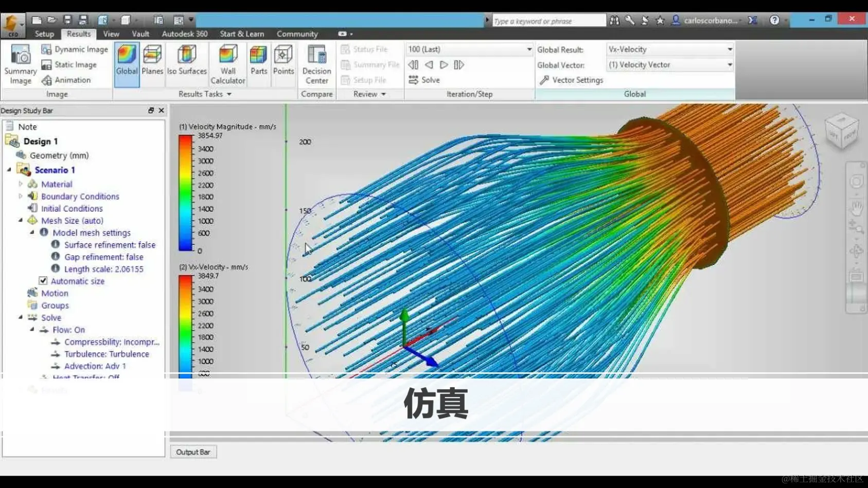Open the Community tab
The image size is (868, 488).
pyautogui.click(x=297, y=34)
